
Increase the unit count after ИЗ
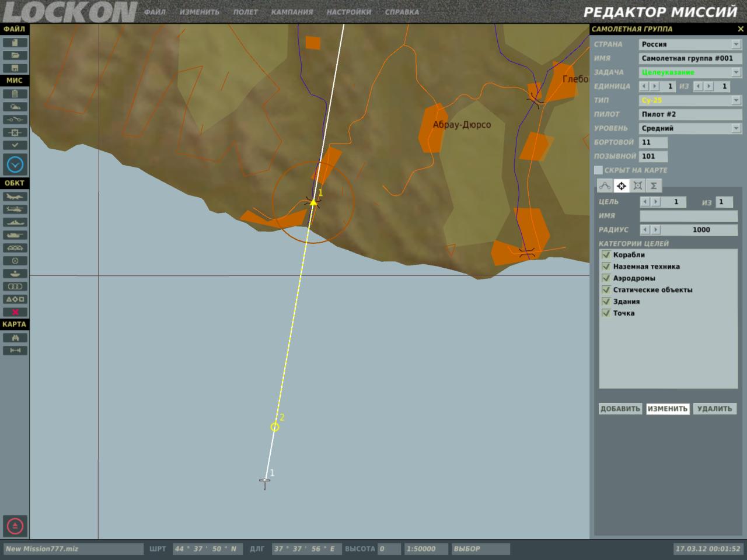708,86
